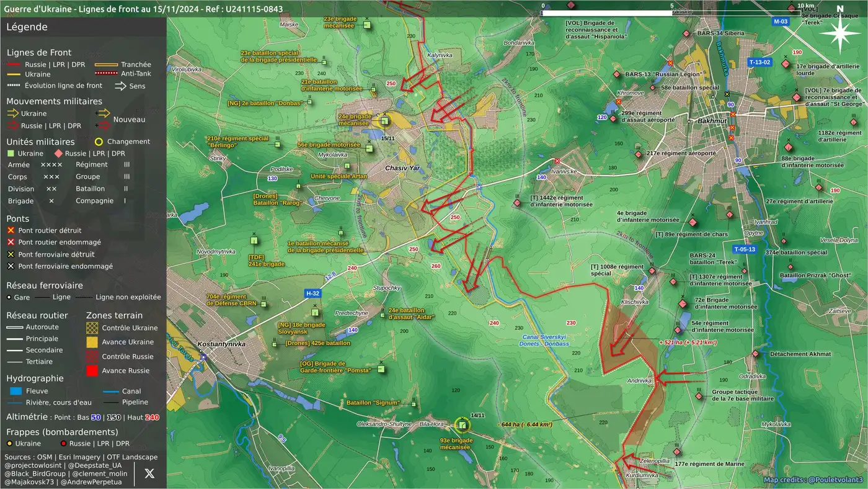Click the H-32 highway shield
This screenshot has width=868, height=489.
313,293
